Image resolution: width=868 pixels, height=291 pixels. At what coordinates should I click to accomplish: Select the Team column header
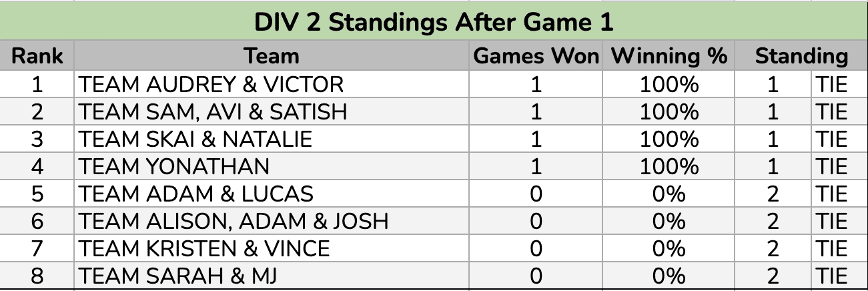[271, 56]
